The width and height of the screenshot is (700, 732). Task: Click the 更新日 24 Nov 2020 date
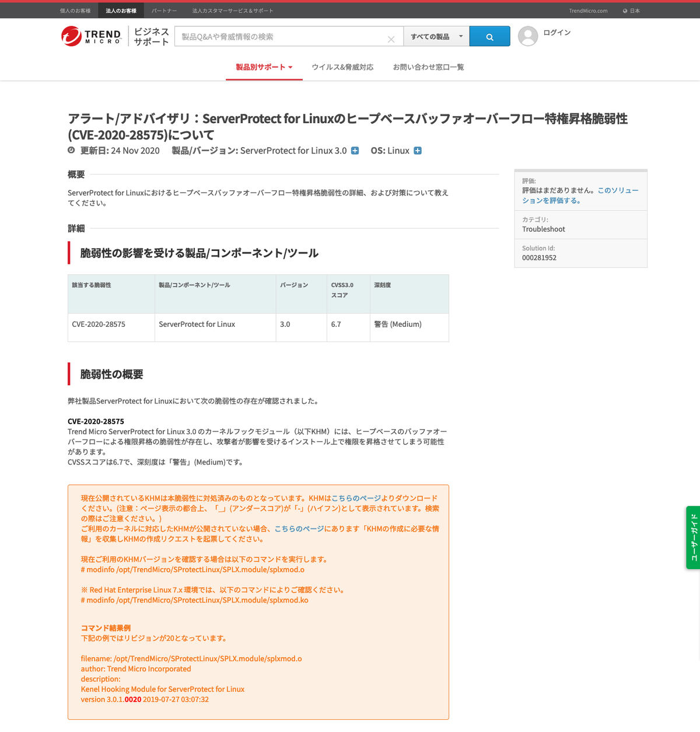click(120, 151)
